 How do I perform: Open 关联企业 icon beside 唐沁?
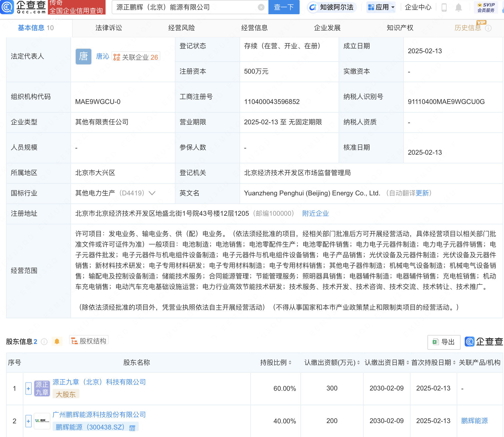tap(117, 57)
